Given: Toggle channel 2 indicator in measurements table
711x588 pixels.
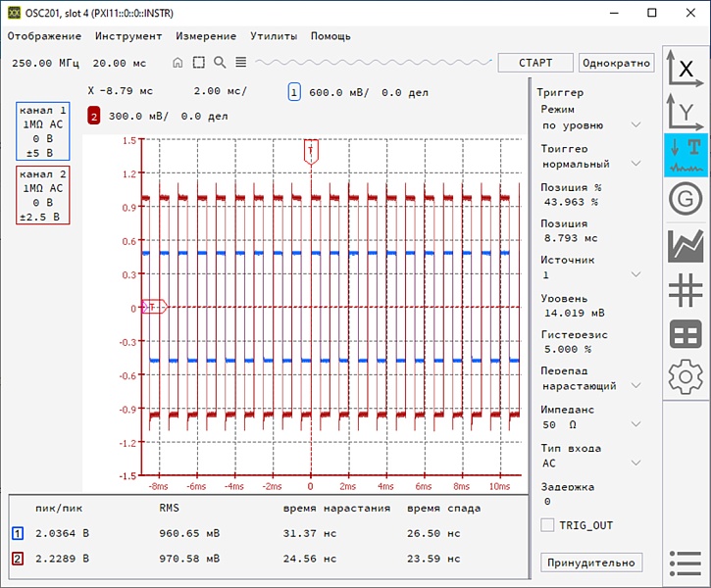Looking at the screenshot, I should 17,559.
